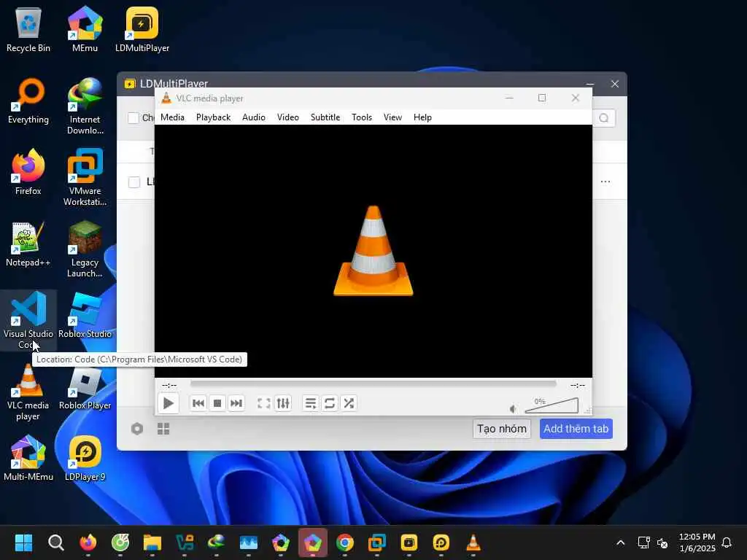Select Notepad++ desktop shortcut
Image resolution: width=747 pixels, height=560 pixels.
28,244
